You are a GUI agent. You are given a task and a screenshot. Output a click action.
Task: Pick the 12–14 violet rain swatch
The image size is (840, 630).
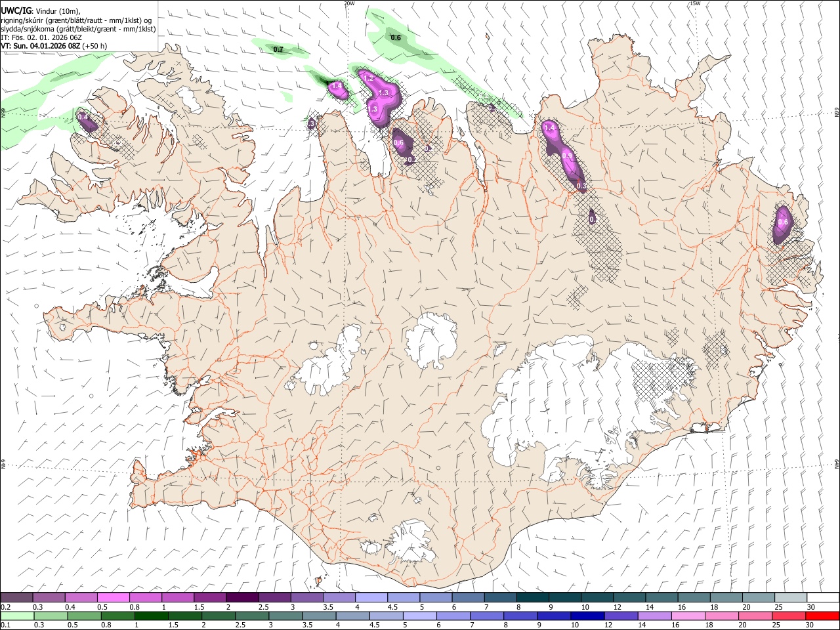point(621,616)
